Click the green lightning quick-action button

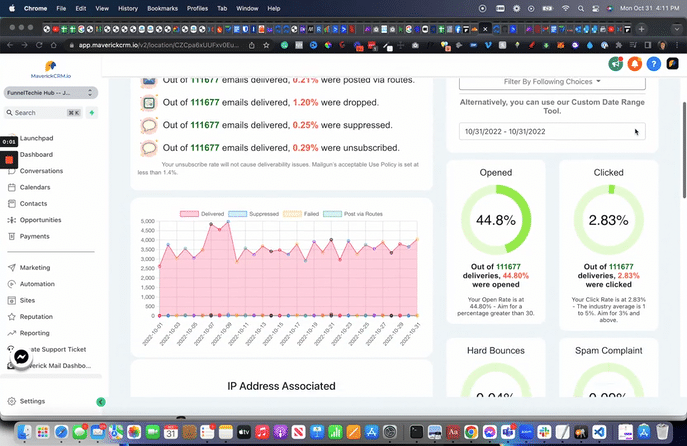coord(92,113)
